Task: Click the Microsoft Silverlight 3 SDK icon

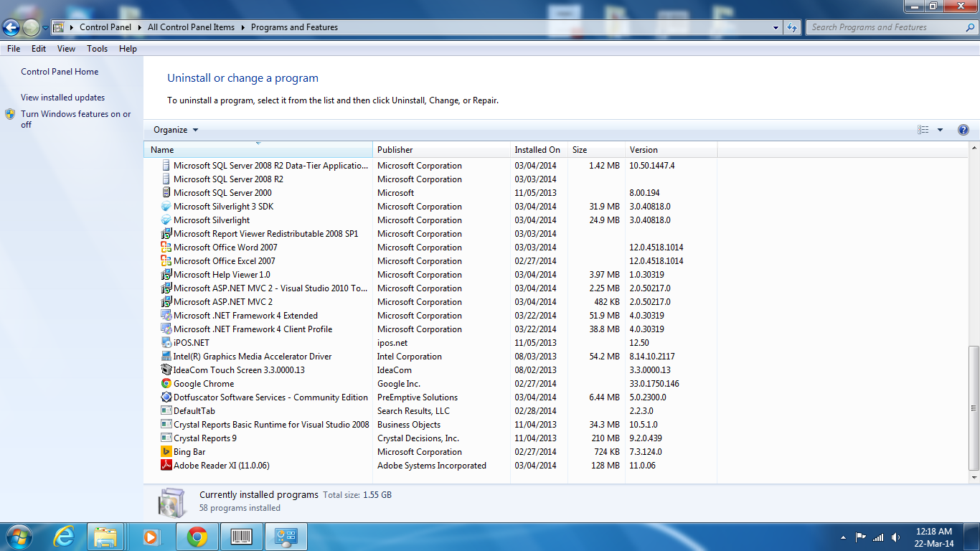Action: tap(166, 207)
